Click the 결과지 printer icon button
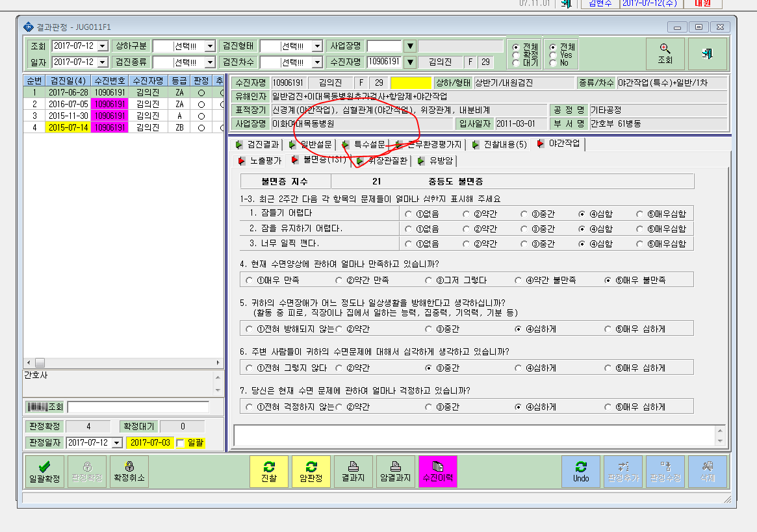The height and width of the screenshot is (532, 757). 353,472
